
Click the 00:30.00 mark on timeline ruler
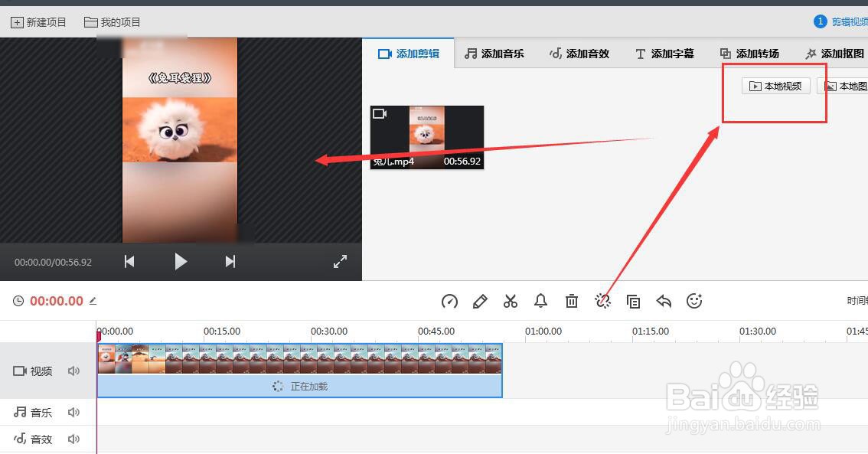329,331
